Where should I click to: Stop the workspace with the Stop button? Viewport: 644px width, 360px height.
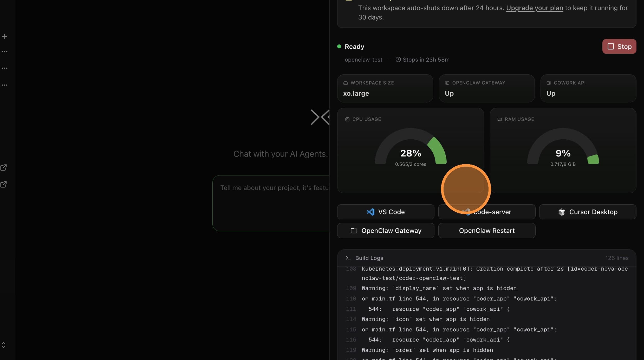pyautogui.click(x=619, y=47)
